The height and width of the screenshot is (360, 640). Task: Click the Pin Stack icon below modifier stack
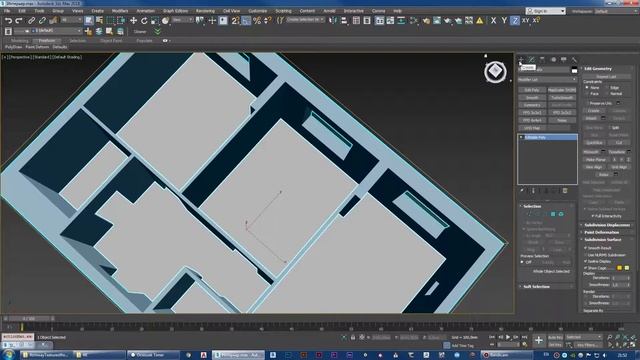tap(522, 191)
